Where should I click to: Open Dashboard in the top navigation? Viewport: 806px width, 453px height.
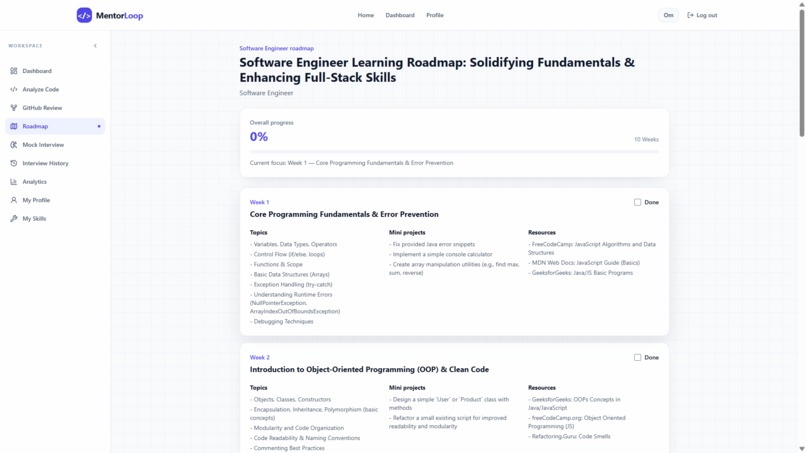(x=400, y=15)
